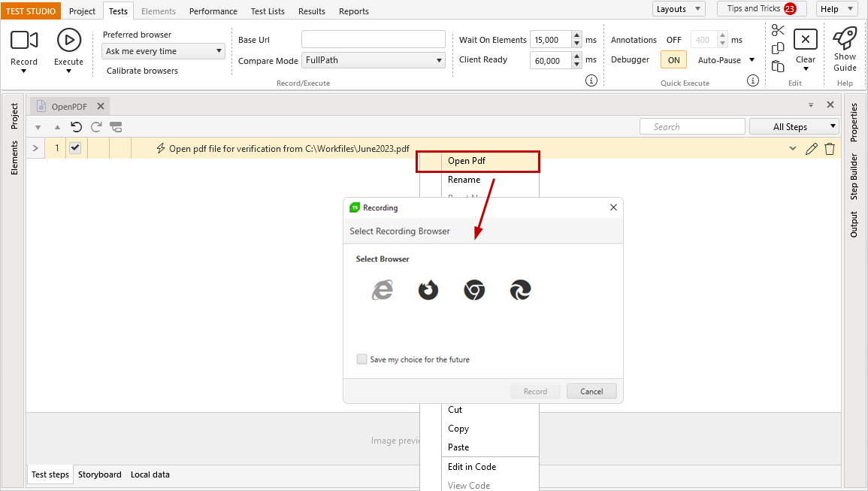Decrease Client Ready value
868x491 pixels.
(x=577, y=64)
